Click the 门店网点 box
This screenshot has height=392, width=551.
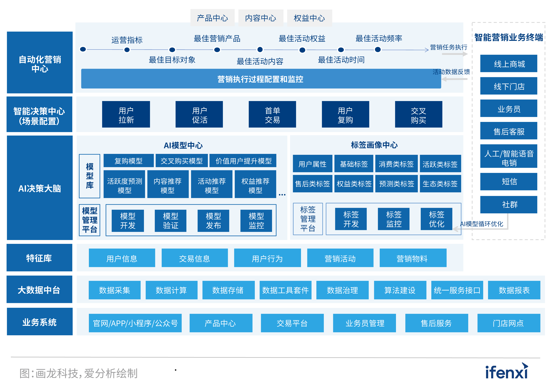[509, 323]
